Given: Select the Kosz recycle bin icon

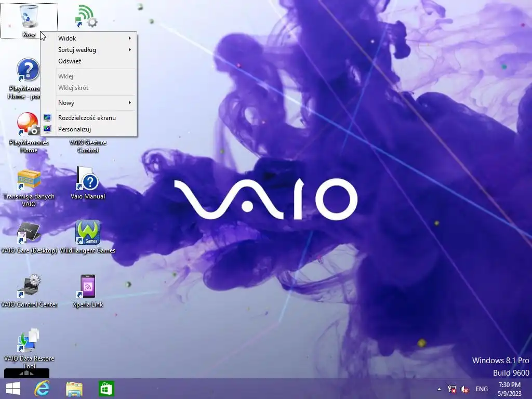Looking at the screenshot, I should [29, 20].
